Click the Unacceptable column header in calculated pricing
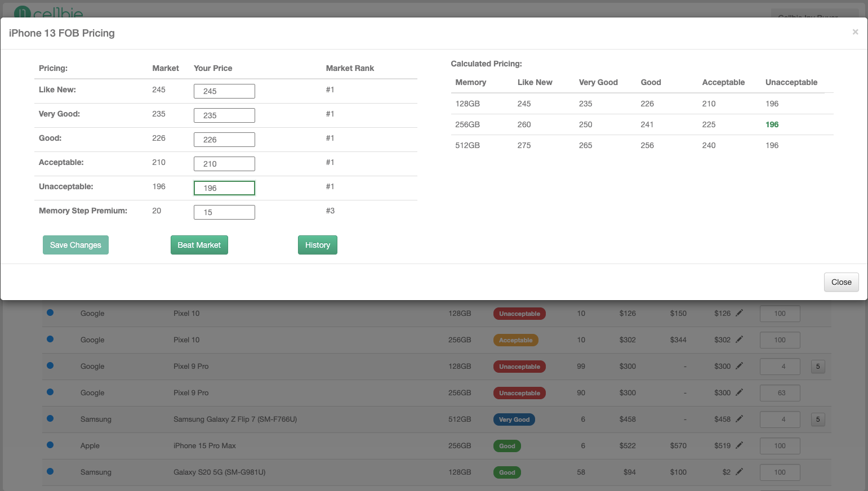 pyautogui.click(x=791, y=82)
